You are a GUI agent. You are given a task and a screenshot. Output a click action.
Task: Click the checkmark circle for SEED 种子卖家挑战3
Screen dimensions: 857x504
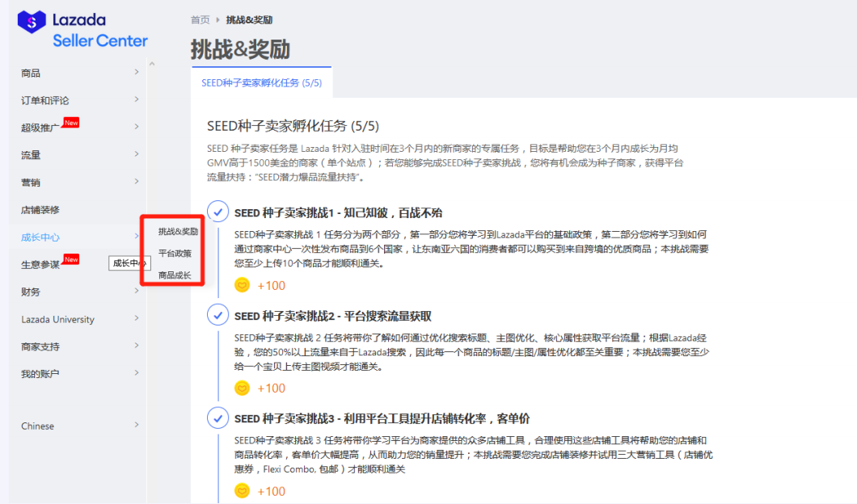pos(217,418)
